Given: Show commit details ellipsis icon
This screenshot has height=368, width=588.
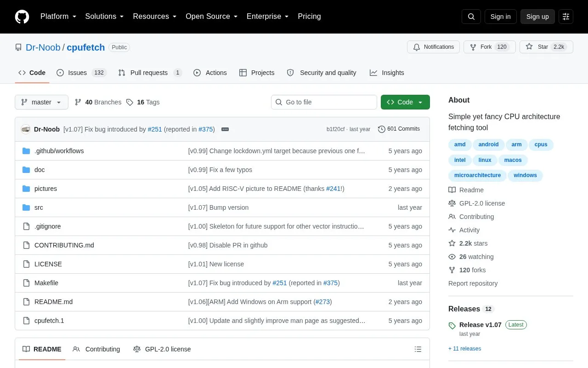Looking at the screenshot, I should coord(225,129).
